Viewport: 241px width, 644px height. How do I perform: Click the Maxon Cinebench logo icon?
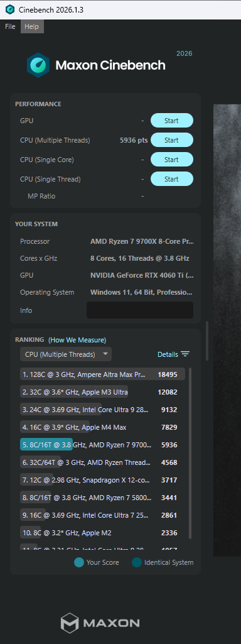38,65
